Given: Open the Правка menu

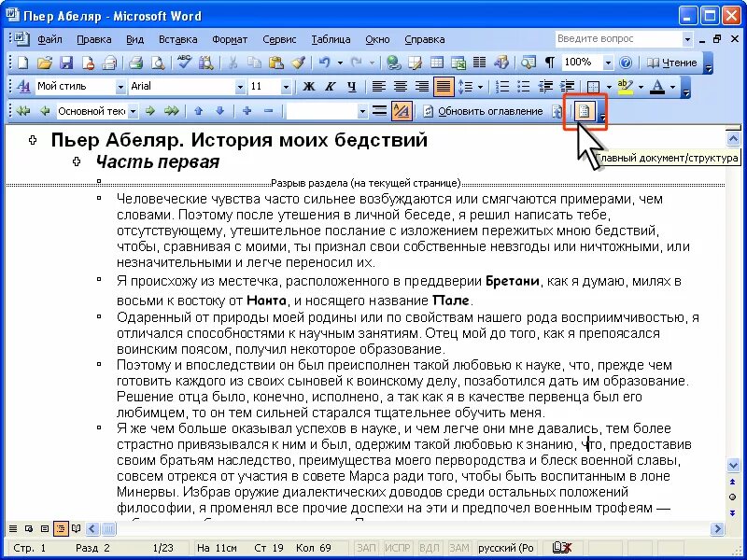Looking at the screenshot, I should click(x=94, y=39).
